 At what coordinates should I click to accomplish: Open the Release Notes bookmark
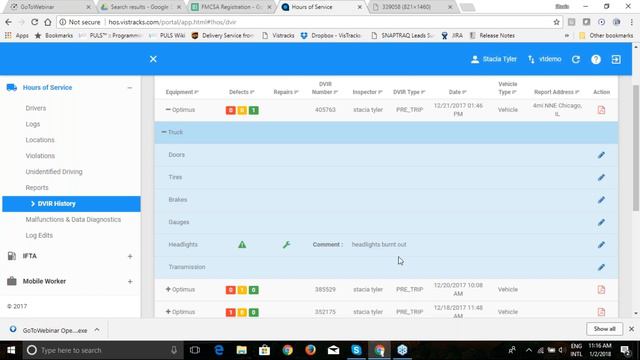(492, 36)
